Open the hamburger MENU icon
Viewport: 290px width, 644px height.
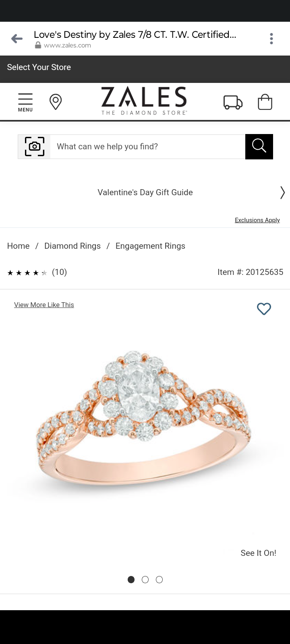point(25,102)
